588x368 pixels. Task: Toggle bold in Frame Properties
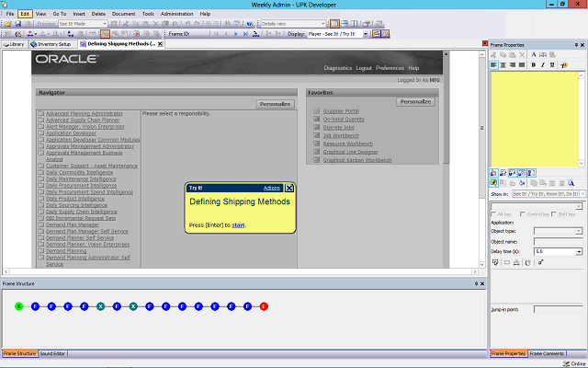(x=533, y=65)
